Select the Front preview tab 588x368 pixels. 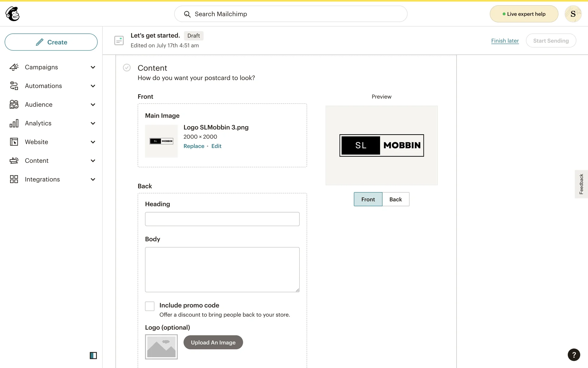pos(368,199)
